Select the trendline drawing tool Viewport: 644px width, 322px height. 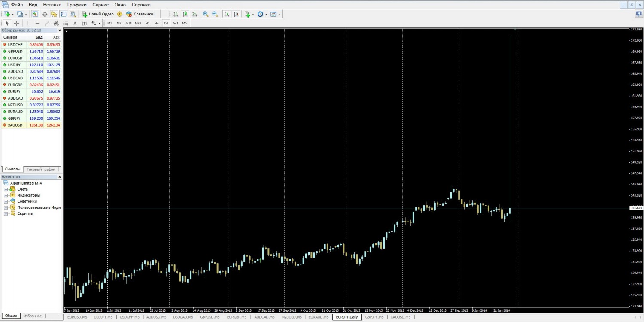pyautogui.click(x=47, y=23)
